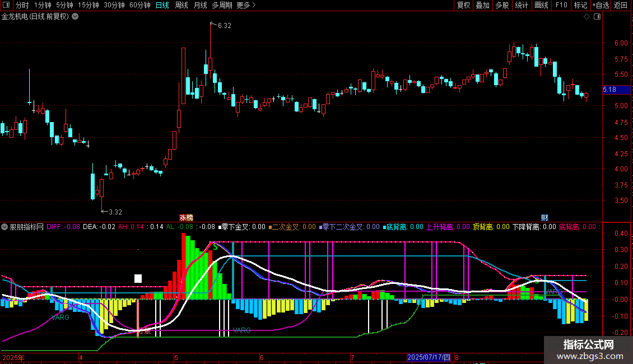Click the 6.00 price axis label

click(x=621, y=43)
